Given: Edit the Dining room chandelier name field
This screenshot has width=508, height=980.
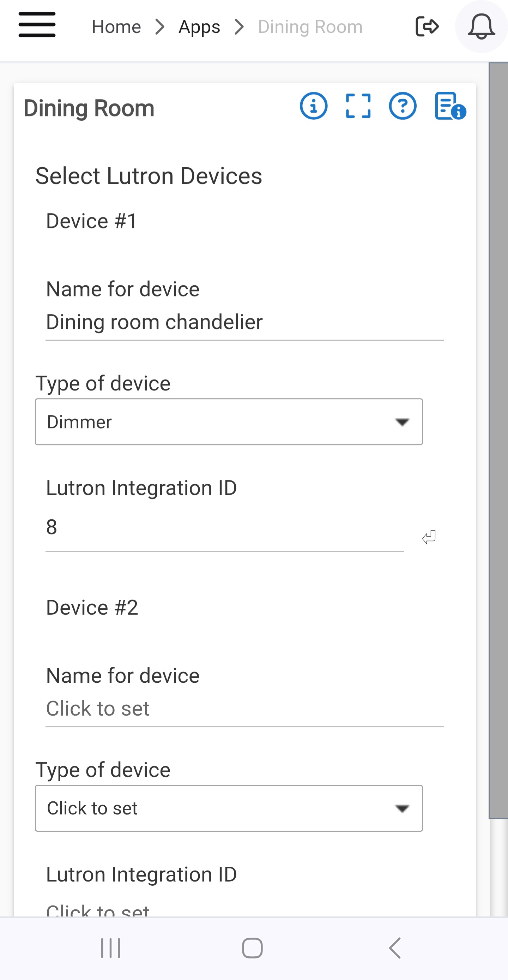Looking at the screenshot, I should coord(244,322).
